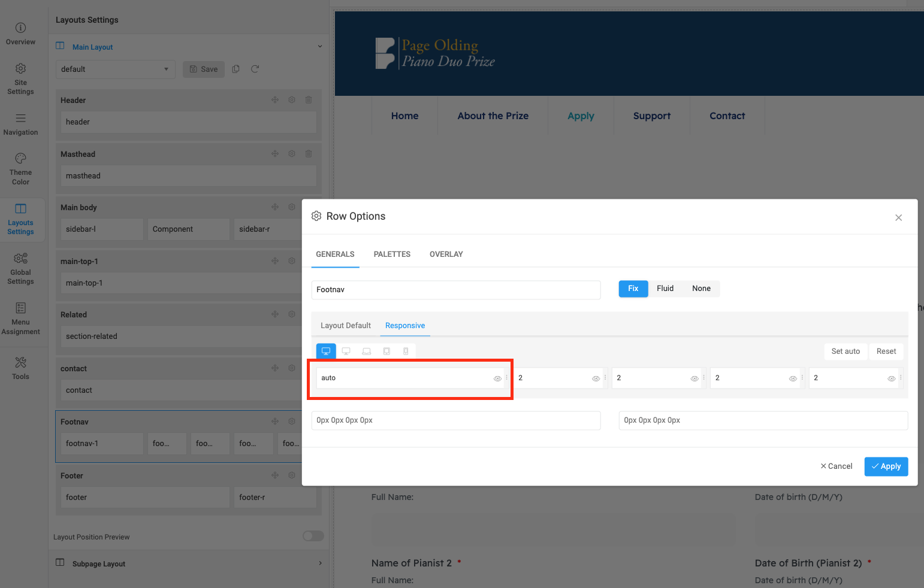The height and width of the screenshot is (588, 924).
Task: Switch to the tablet device breakpoint
Action: 386,351
